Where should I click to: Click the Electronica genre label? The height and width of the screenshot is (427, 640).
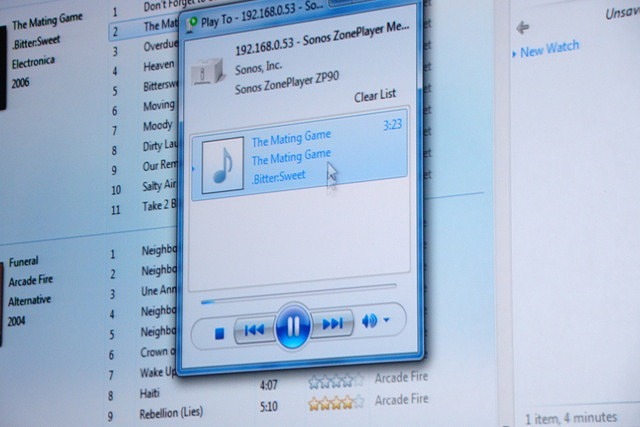33,62
